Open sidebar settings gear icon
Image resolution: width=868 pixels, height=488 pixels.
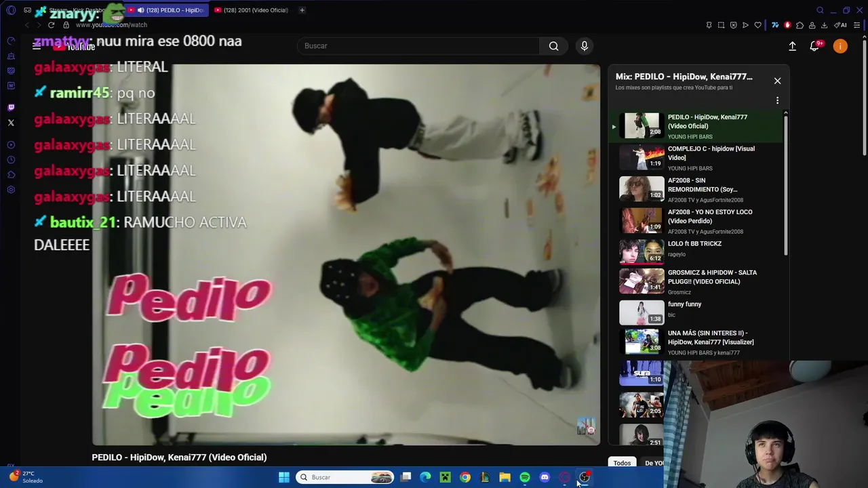pyautogui.click(x=11, y=190)
